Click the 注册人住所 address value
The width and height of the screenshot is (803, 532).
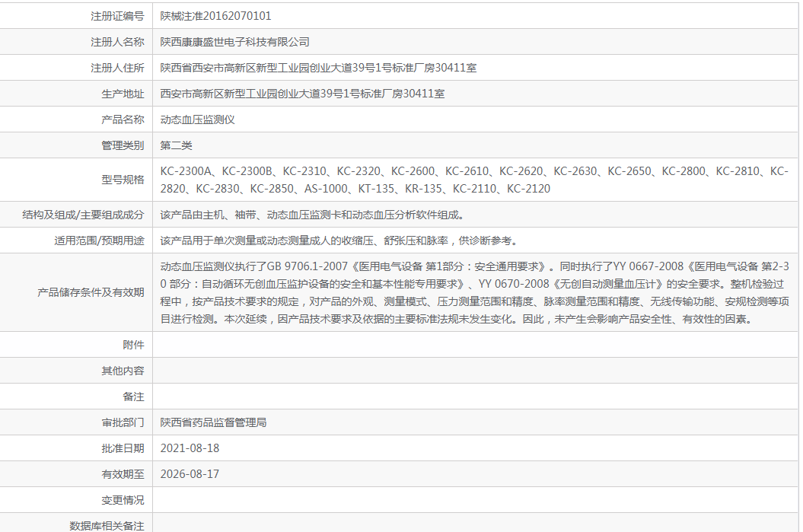318,68
